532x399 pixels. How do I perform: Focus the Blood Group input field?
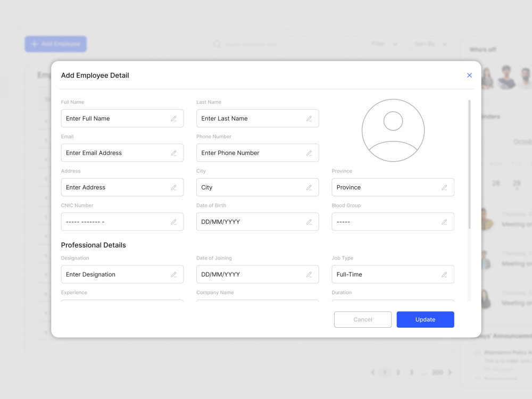pyautogui.click(x=393, y=221)
